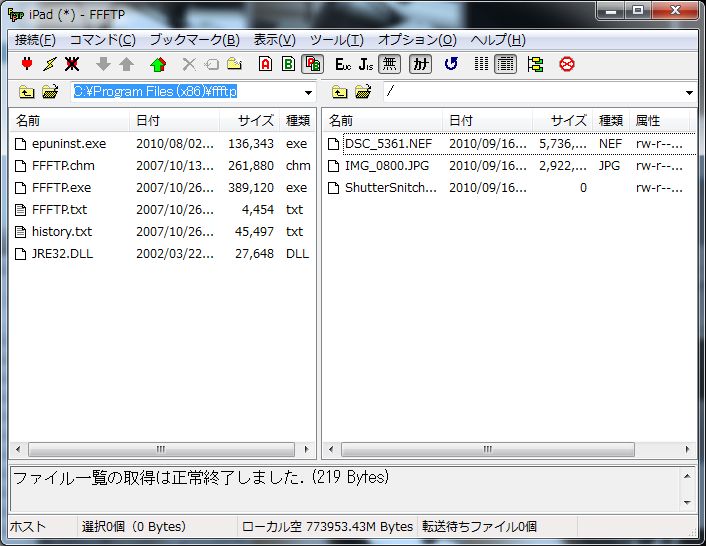Toggle JIS kanji code conversion
Screen dimensions: 706x546
tap(366, 64)
